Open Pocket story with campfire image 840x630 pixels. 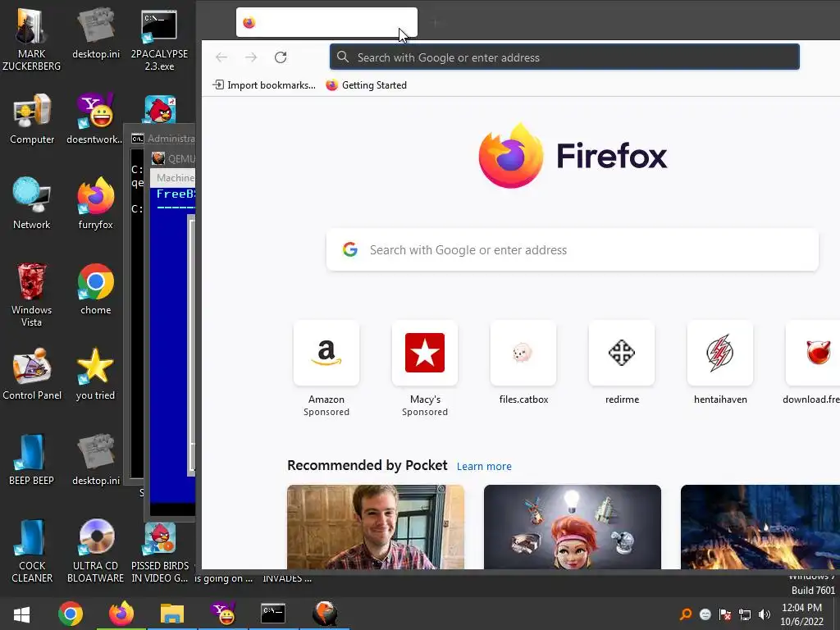click(760, 527)
